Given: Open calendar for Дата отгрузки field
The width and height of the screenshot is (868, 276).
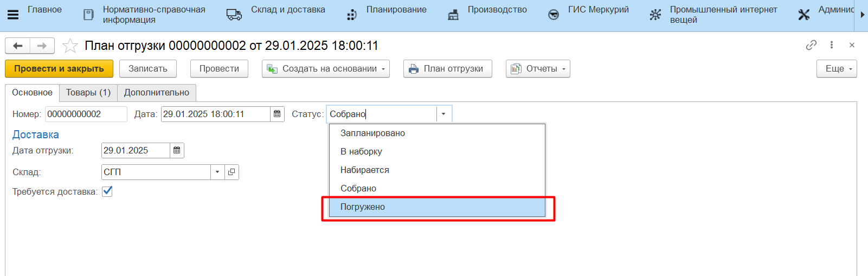Looking at the screenshot, I should tap(177, 151).
